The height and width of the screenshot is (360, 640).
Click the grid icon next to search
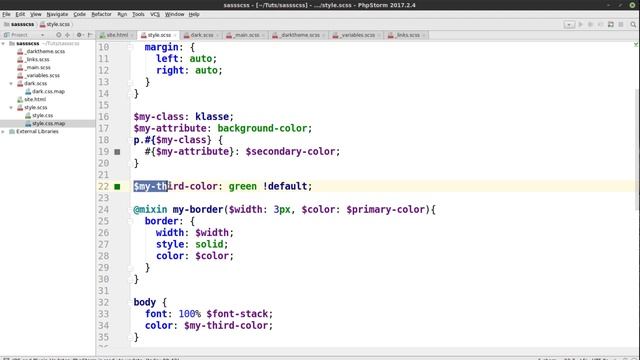(621, 24)
